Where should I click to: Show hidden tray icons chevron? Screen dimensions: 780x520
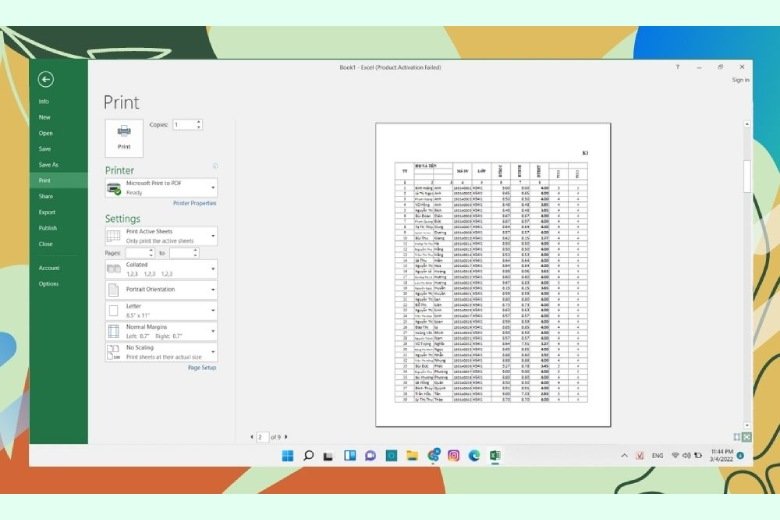coord(624,456)
